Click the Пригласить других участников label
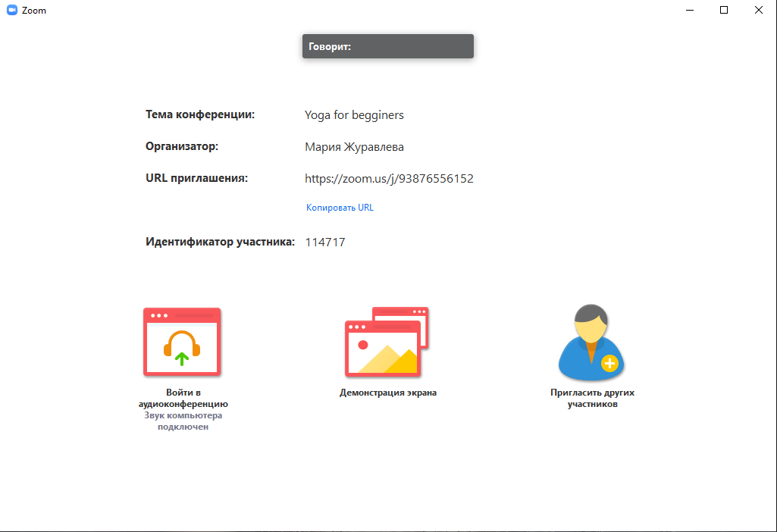Image resolution: width=777 pixels, height=532 pixels. click(592, 398)
